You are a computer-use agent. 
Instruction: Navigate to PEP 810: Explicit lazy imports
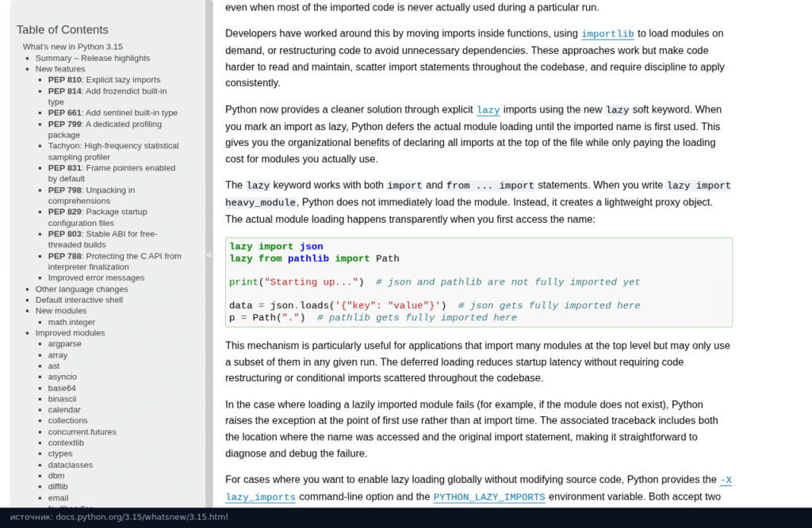click(104, 80)
